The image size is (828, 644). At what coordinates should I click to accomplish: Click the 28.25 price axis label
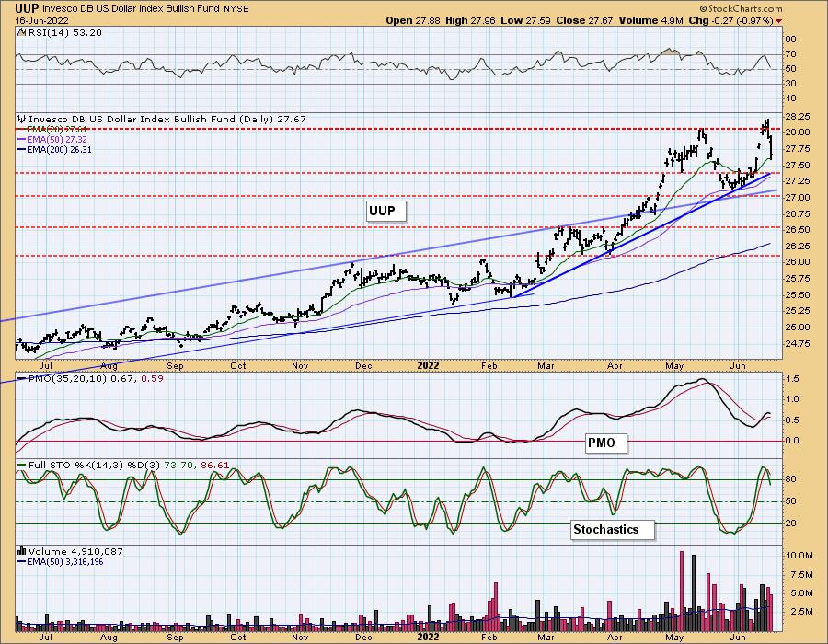coord(798,116)
